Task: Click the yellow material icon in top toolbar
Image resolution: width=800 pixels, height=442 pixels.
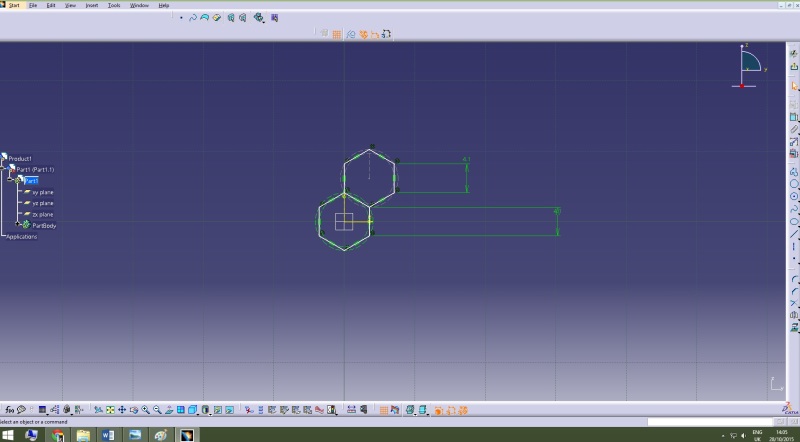Action: (x=217, y=18)
